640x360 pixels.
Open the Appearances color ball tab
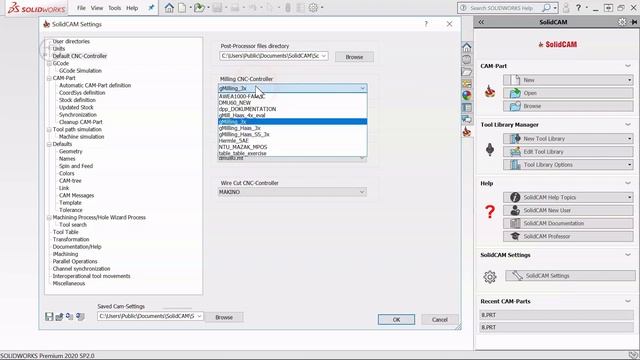click(x=467, y=96)
